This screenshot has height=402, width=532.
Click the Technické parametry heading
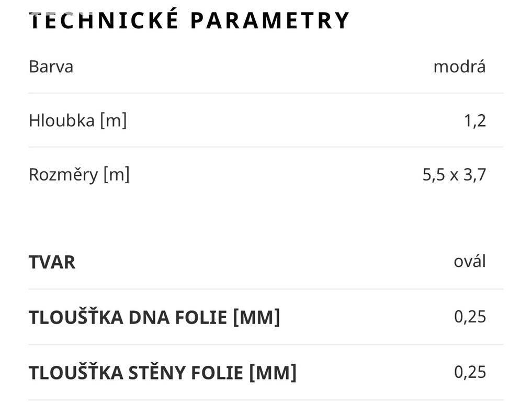coord(189,20)
